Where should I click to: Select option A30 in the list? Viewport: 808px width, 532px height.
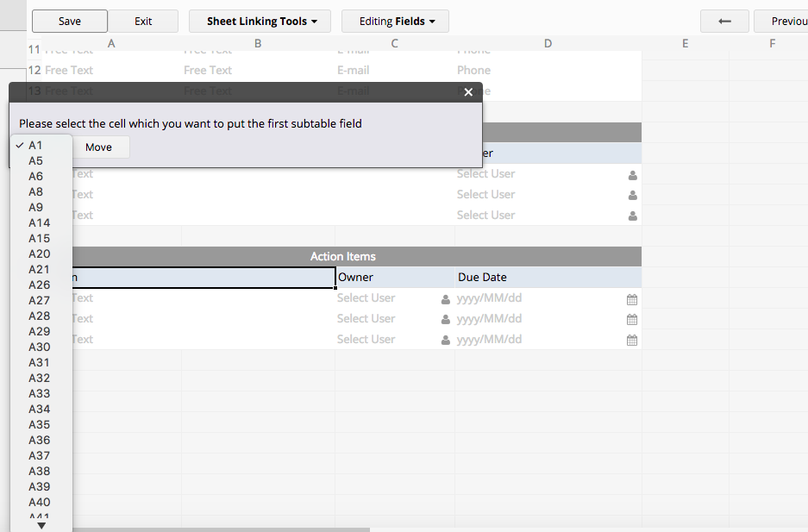point(41,347)
